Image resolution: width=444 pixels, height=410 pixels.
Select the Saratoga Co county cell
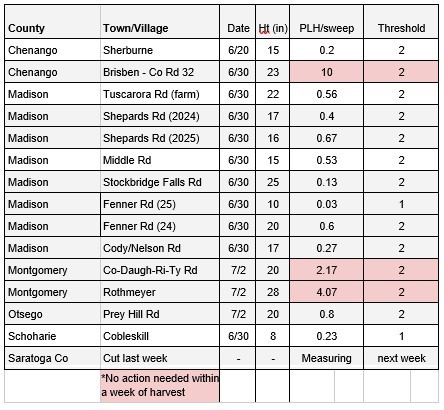click(x=52, y=358)
